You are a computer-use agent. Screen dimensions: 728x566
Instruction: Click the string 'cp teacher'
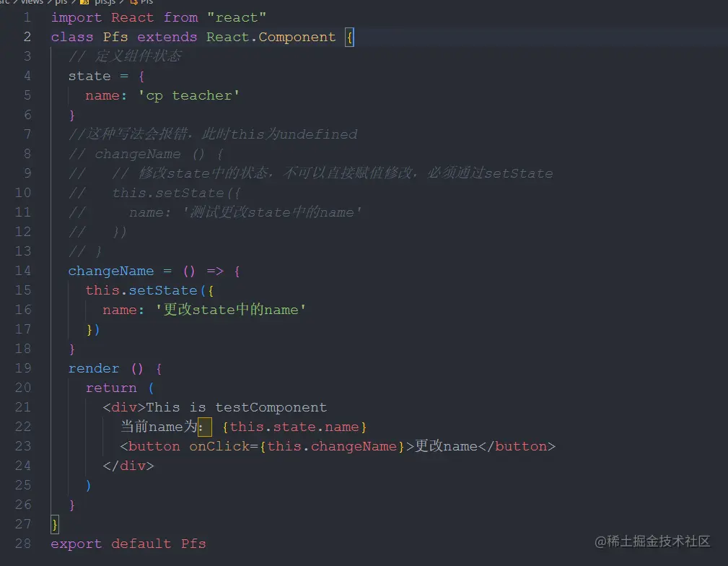[188, 96]
